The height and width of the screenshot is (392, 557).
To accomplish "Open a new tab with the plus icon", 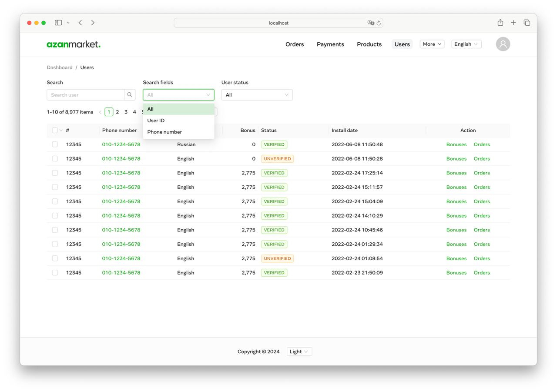I will 513,22.
